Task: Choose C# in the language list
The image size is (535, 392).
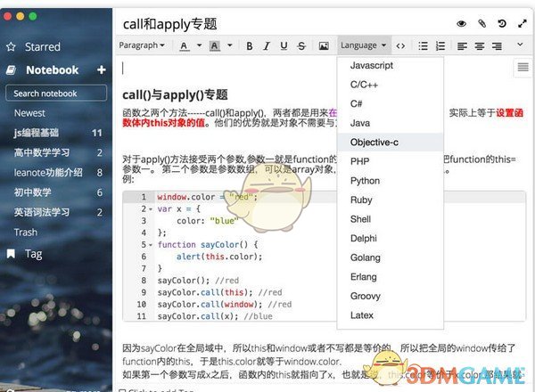Action: 391,103
